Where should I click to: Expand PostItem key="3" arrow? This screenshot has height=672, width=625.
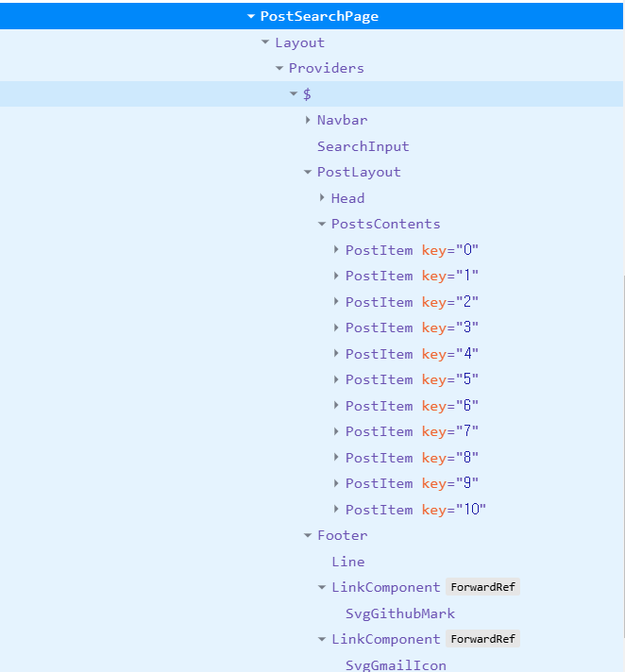click(x=336, y=328)
